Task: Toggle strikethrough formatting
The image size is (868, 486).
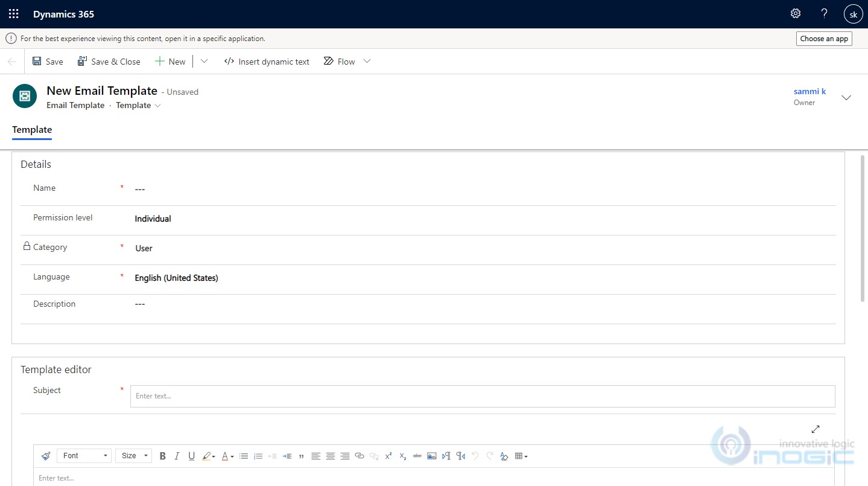Action: 417,456
